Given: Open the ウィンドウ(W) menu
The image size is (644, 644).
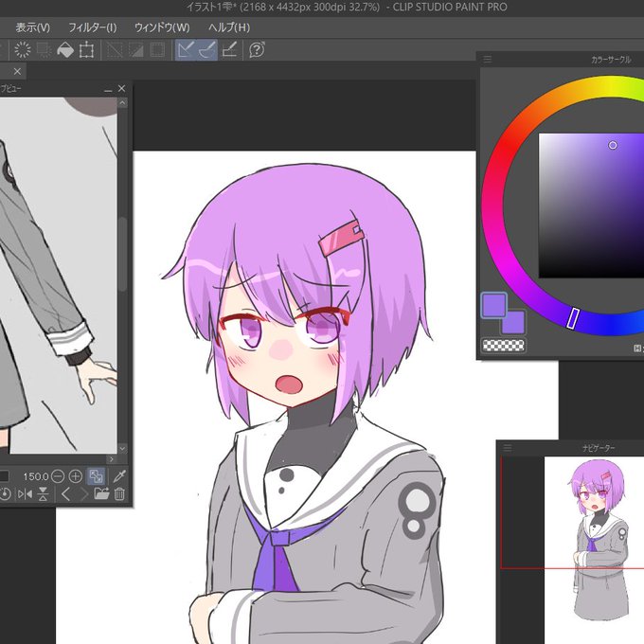Looking at the screenshot, I should click(162, 27).
